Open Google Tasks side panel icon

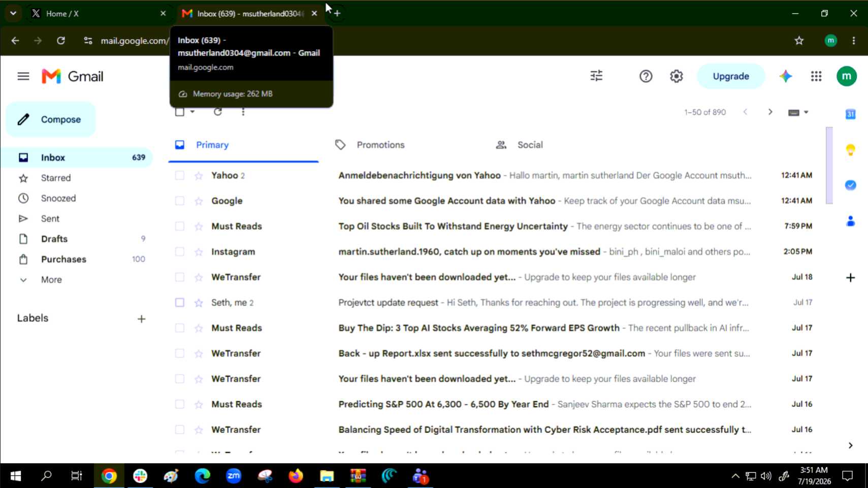pyautogui.click(x=850, y=185)
